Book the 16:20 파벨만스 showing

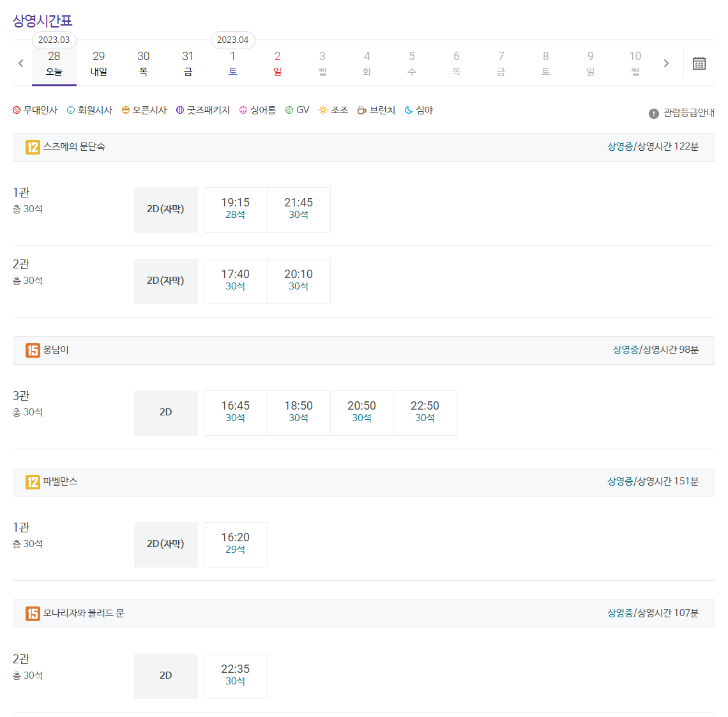pyautogui.click(x=236, y=544)
